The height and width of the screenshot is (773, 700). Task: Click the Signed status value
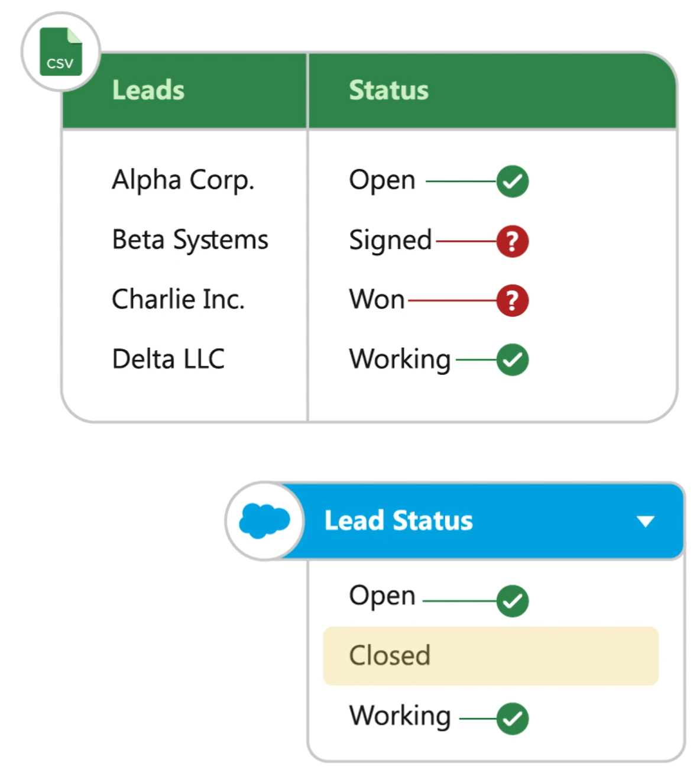(390, 241)
